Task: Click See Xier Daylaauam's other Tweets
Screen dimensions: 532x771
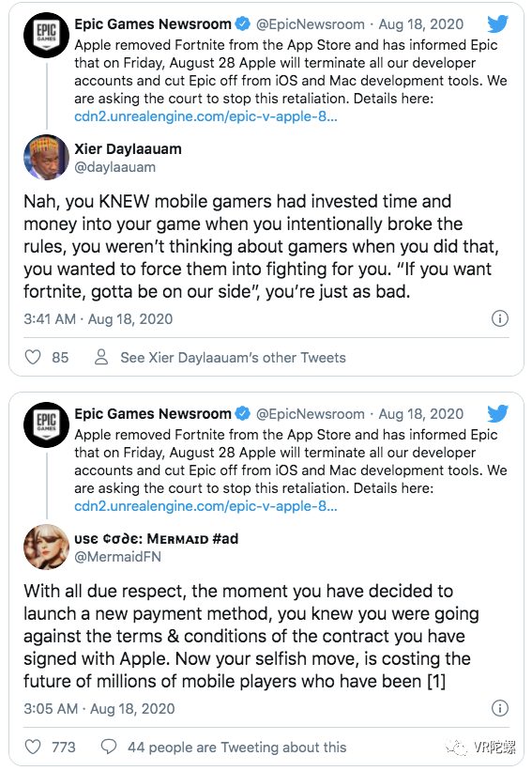Action: pyautogui.click(x=233, y=358)
